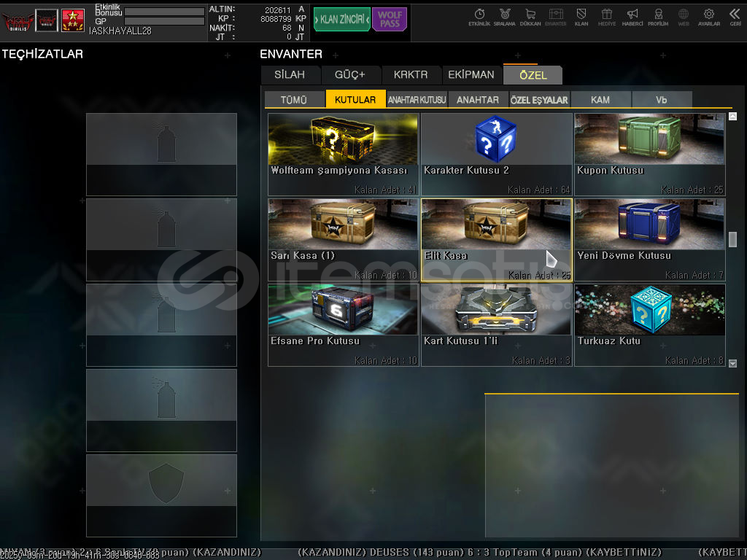The height and width of the screenshot is (560, 747).
Task: Switch to the EKİPMAN tab
Action: click(471, 75)
